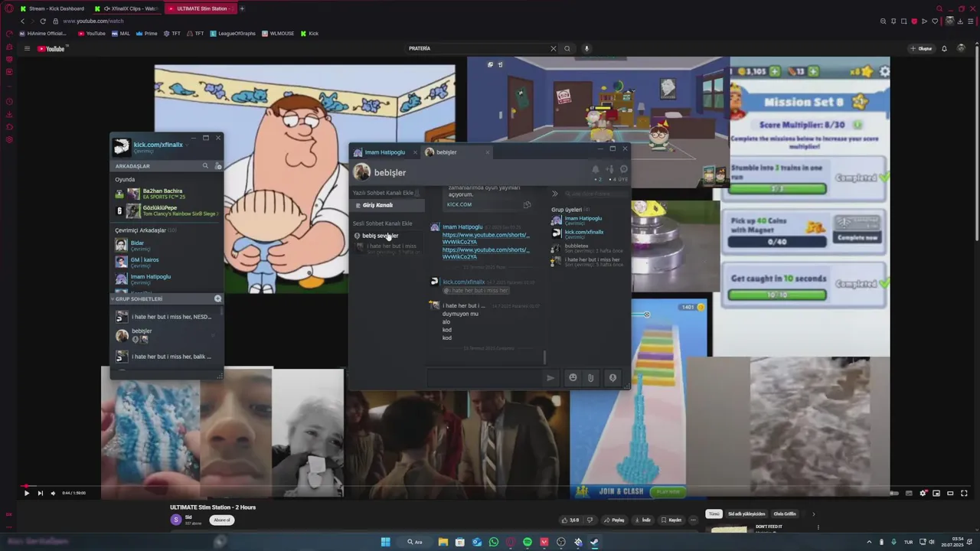Open emoji picker in chat

point(573,377)
